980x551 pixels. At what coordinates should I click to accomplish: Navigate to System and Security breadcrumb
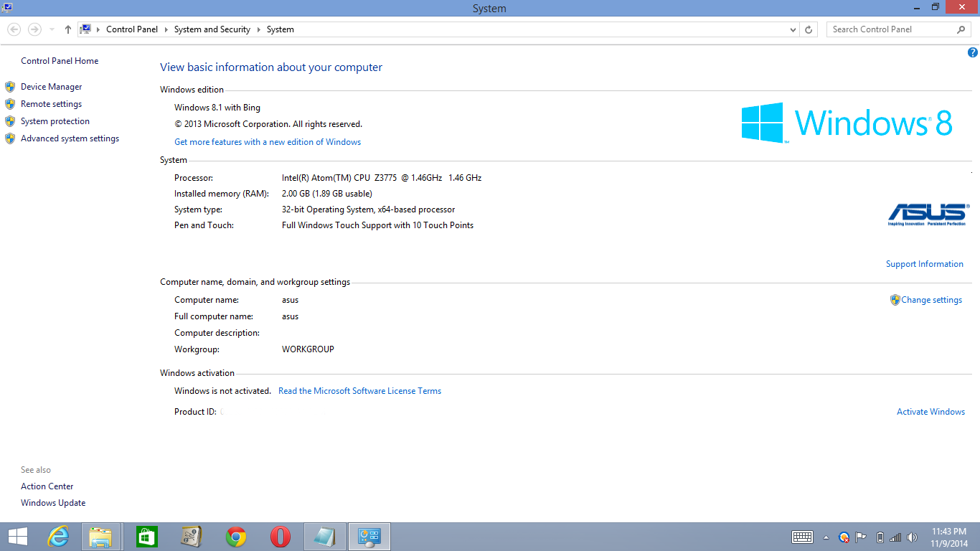tap(212, 29)
